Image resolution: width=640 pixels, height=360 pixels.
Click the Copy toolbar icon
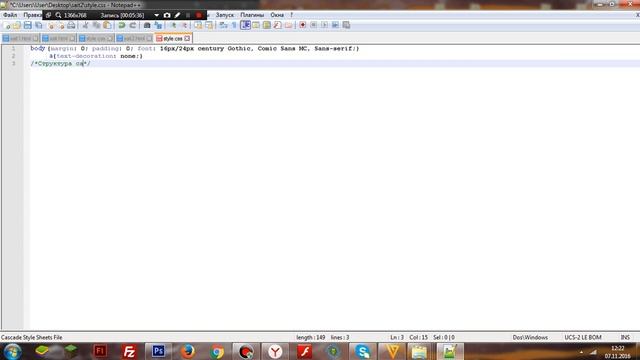pyautogui.click(x=96, y=26)
